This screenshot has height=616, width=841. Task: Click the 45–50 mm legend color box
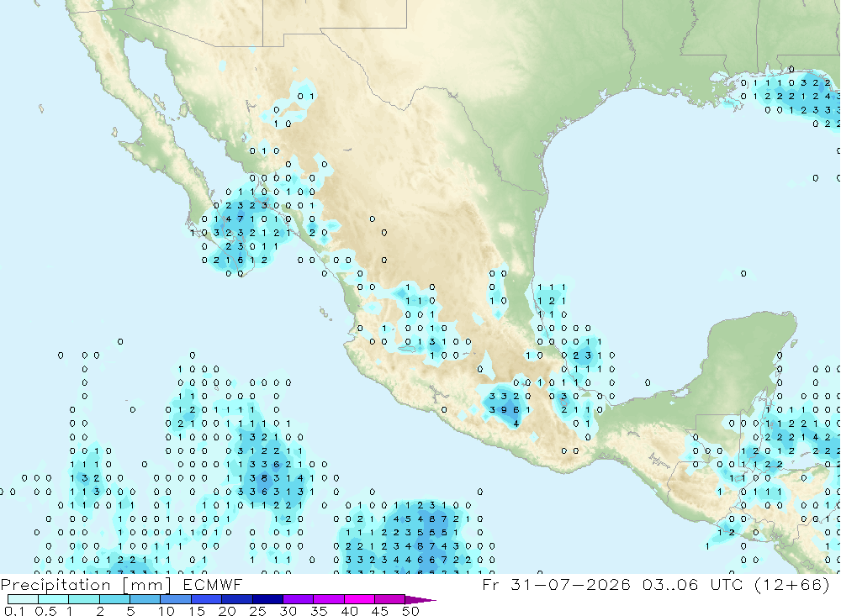click(390, 599)
